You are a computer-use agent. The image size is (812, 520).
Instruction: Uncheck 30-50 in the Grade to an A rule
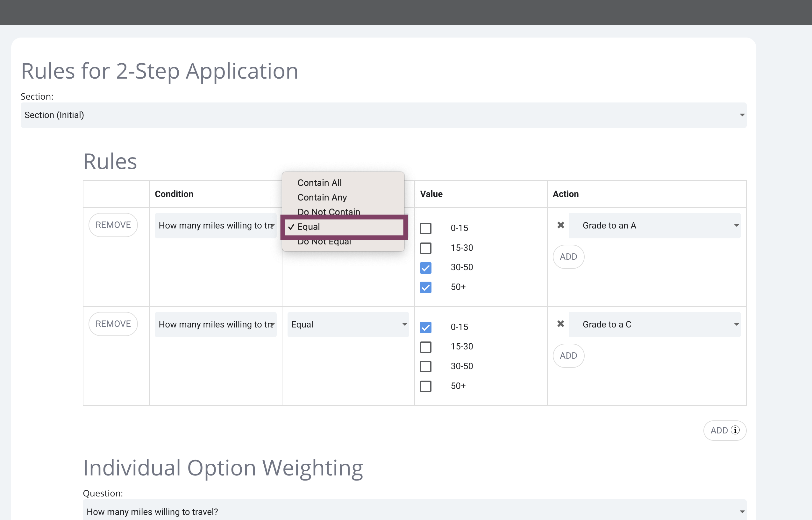tap(426, 268)
